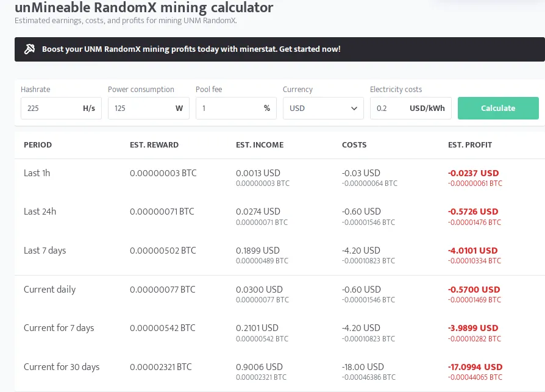Click the Electricity costs input field

point(410,108)
